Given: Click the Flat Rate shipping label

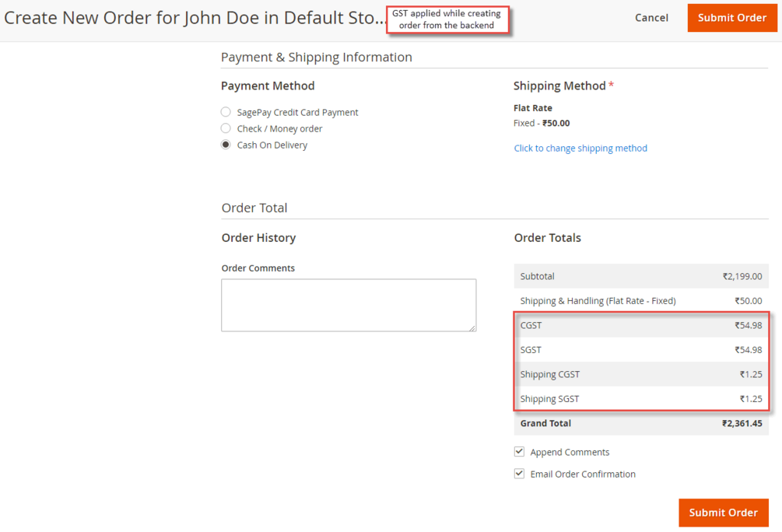Looking at the screenshot, I should click(x=533, y=108).
